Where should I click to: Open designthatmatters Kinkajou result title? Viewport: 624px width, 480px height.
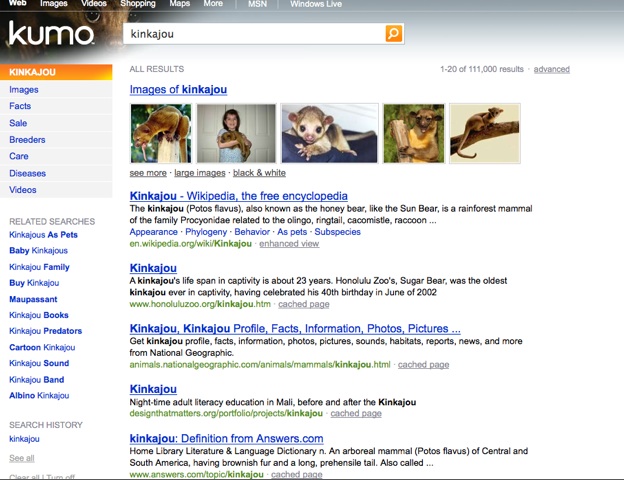(x=153, y=389)
